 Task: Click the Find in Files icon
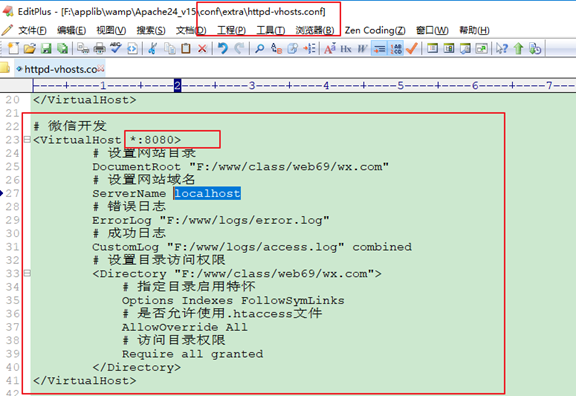point(292,48)
